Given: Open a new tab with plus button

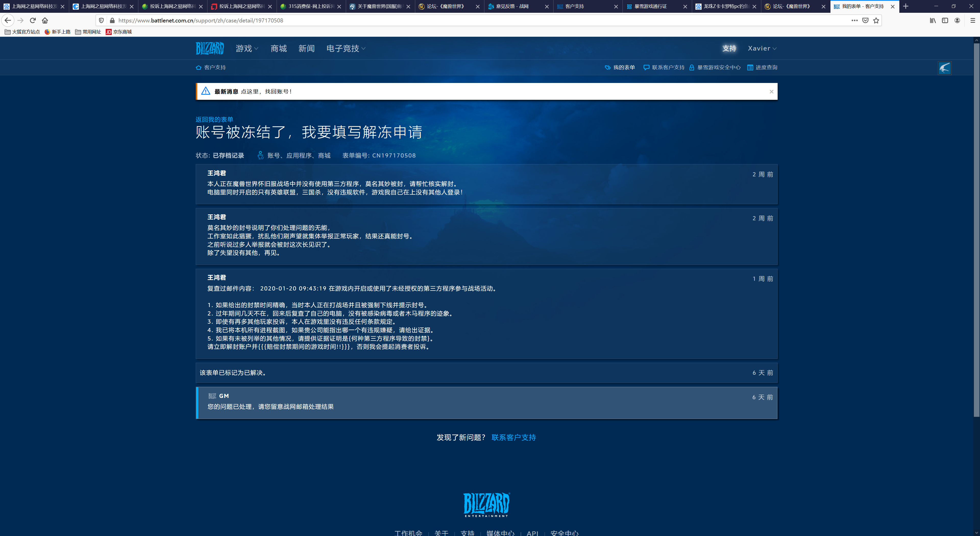Looking at the screenshot, I should tap(905, 6).
